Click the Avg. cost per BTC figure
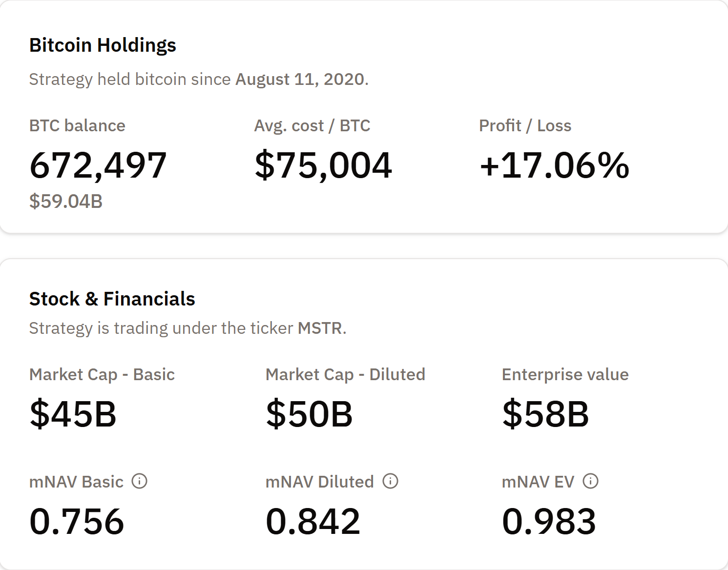 coord(324,166)
